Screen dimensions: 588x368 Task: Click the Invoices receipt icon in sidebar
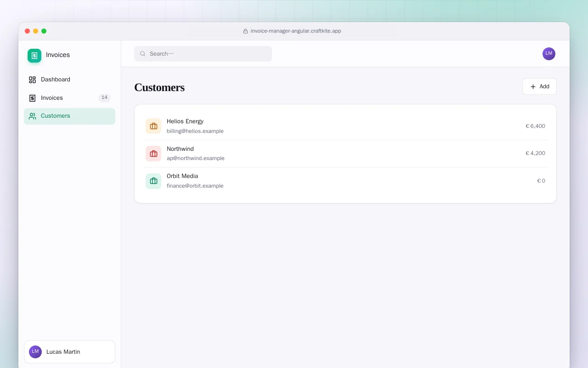point(32,98)
